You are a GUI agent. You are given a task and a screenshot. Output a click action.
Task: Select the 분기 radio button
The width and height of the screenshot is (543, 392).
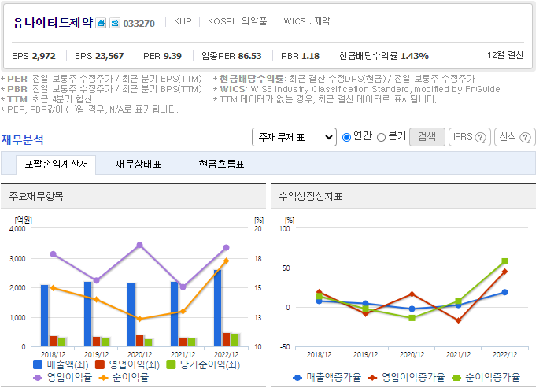pyautogui.click(x=381, y=137)
